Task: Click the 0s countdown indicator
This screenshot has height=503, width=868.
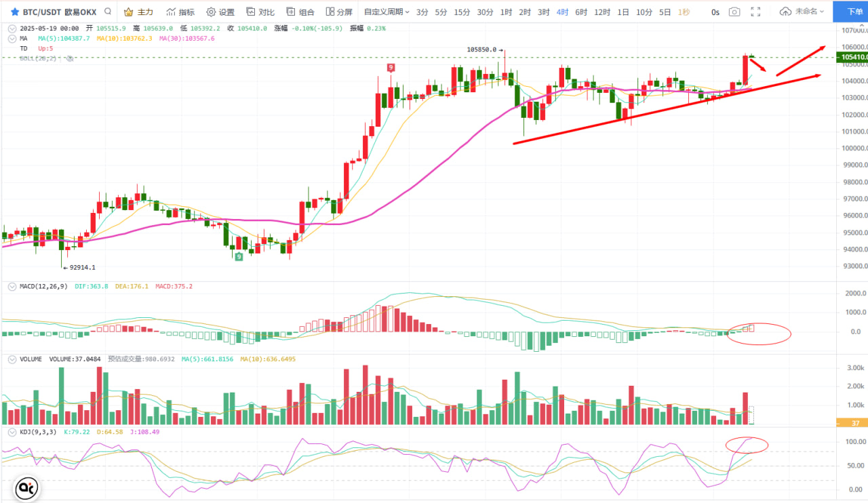Action: click(x=715, y=12)
